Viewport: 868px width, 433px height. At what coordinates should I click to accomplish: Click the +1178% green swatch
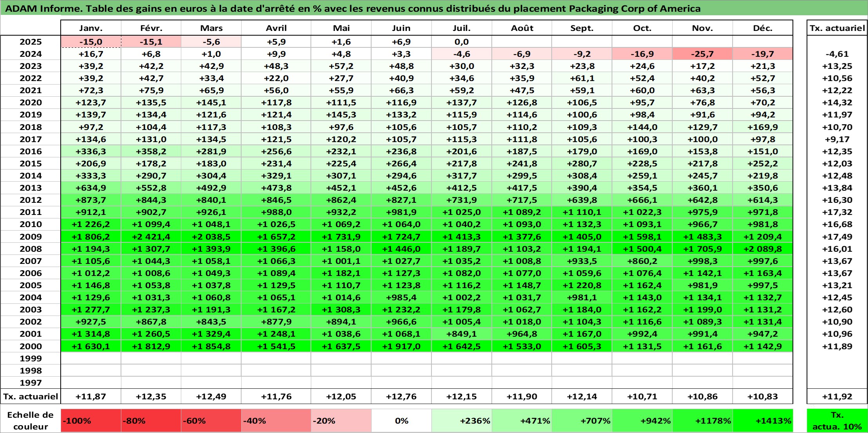[x=703, y=421]
